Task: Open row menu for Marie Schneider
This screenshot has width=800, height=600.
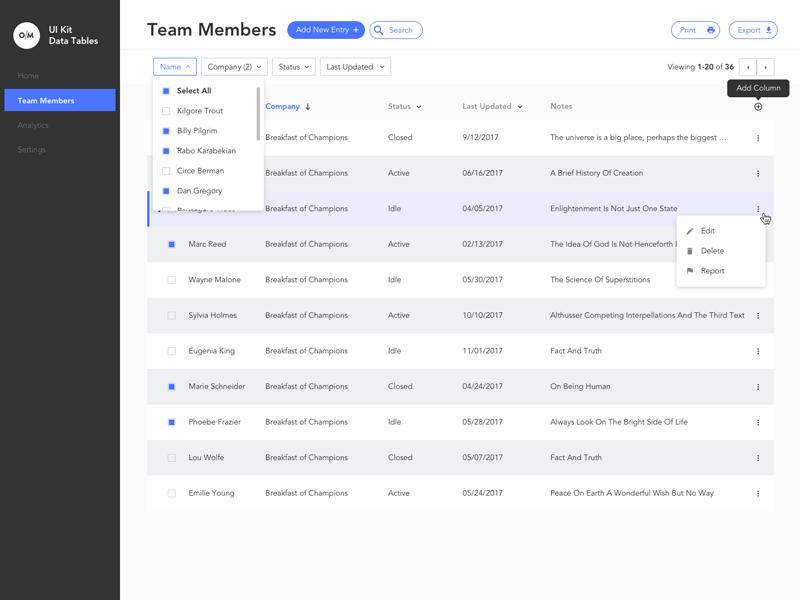Action: [758, 387]
